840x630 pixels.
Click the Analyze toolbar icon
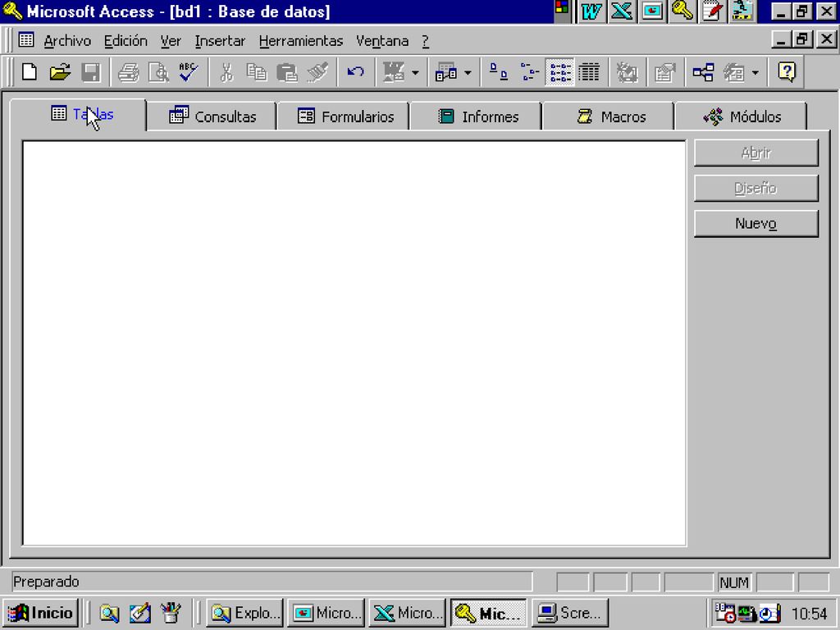coord(445,72)
